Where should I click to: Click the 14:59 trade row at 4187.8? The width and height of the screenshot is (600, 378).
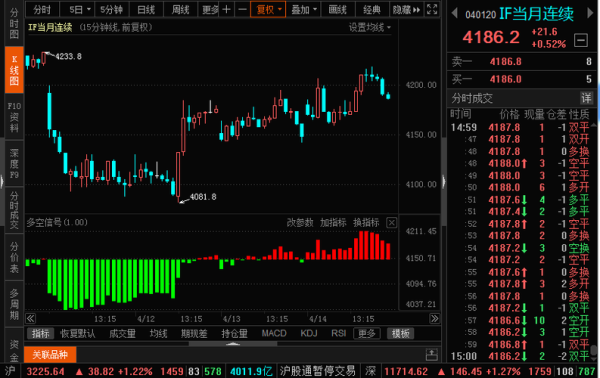click(x=520, y=127)
